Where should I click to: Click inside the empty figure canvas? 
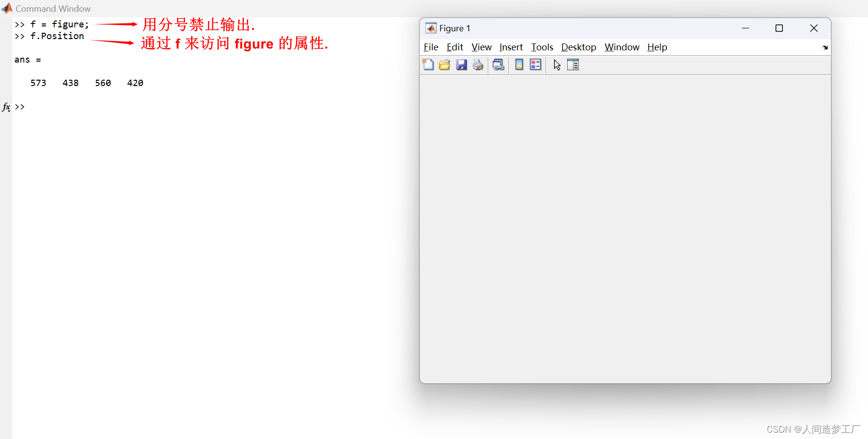click(625, 229)
